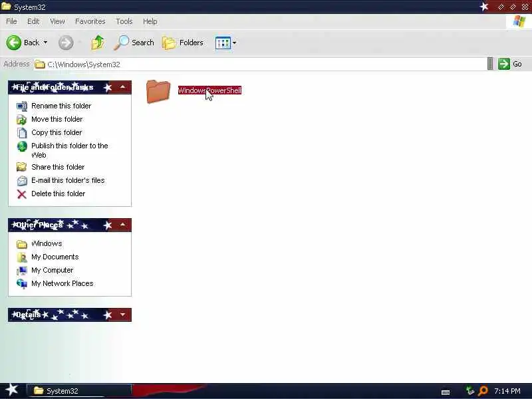Go back with the green Back arrow
Image resolution: width=532 pixels, height=399 pixels.
[x=14, y=43]
